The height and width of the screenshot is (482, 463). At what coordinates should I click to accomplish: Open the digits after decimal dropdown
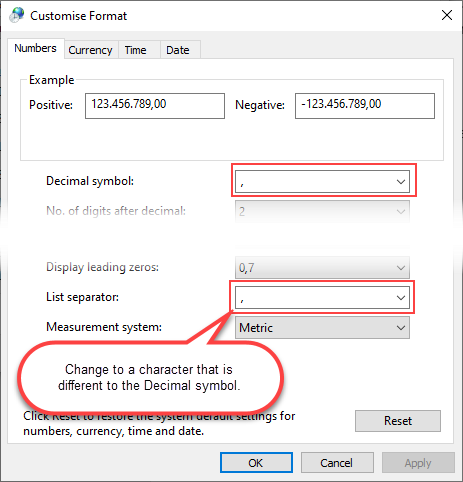click(322, 211)
